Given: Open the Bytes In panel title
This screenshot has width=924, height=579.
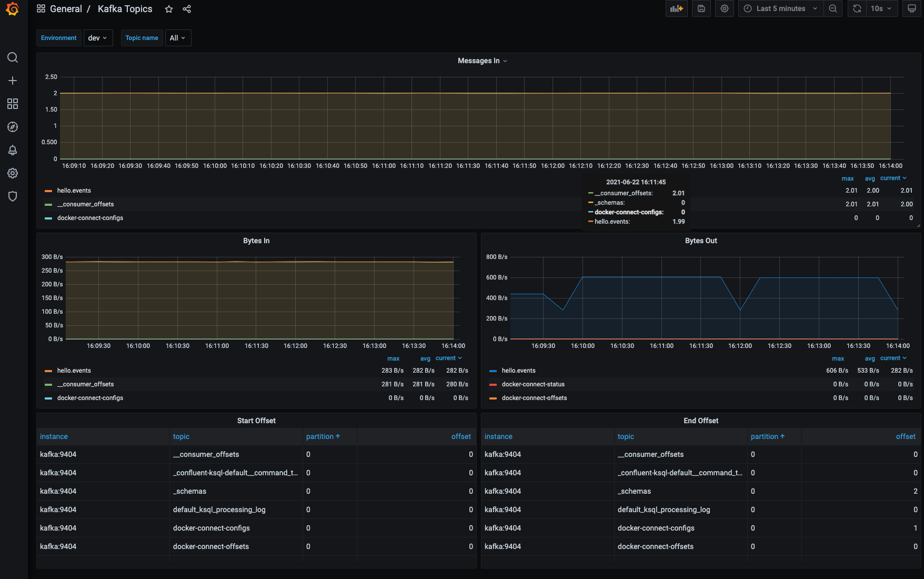Looking at the screenshot, I should (256, 241).
